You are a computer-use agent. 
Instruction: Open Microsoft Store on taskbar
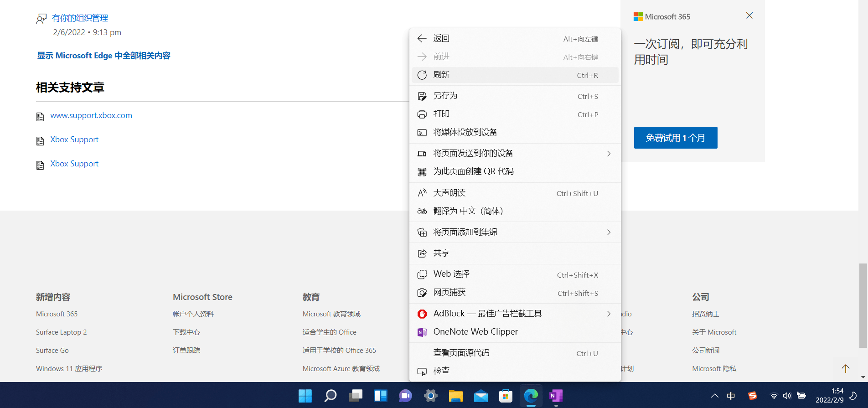pos(506,396)
